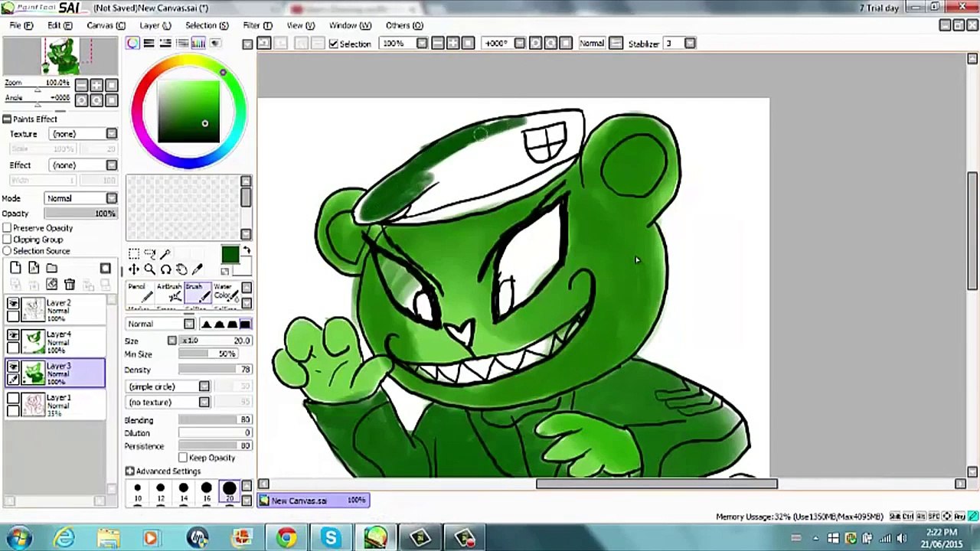Hide Layer3 visibility eye

coord(13,367)
